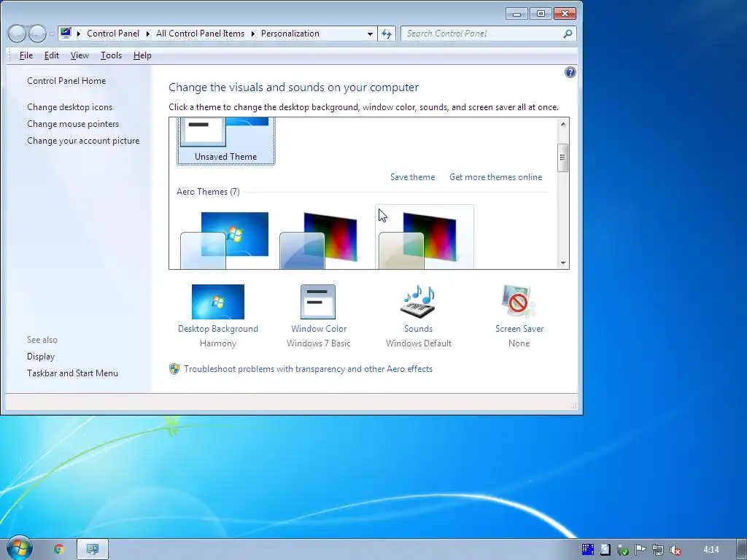Select the Windows 7 Aero theme thumbnail
This screenshot has height=560, width=747.
coord(225,241)
